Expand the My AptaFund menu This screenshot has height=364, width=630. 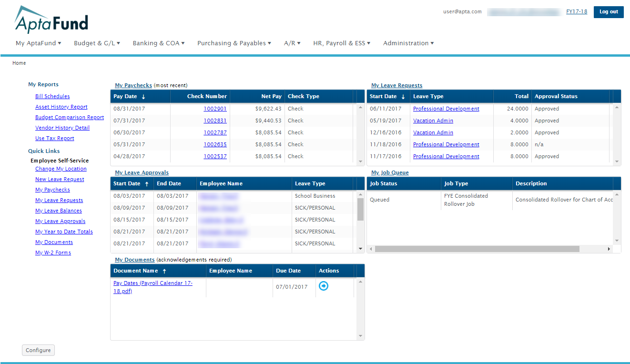(x=38, y=43)
